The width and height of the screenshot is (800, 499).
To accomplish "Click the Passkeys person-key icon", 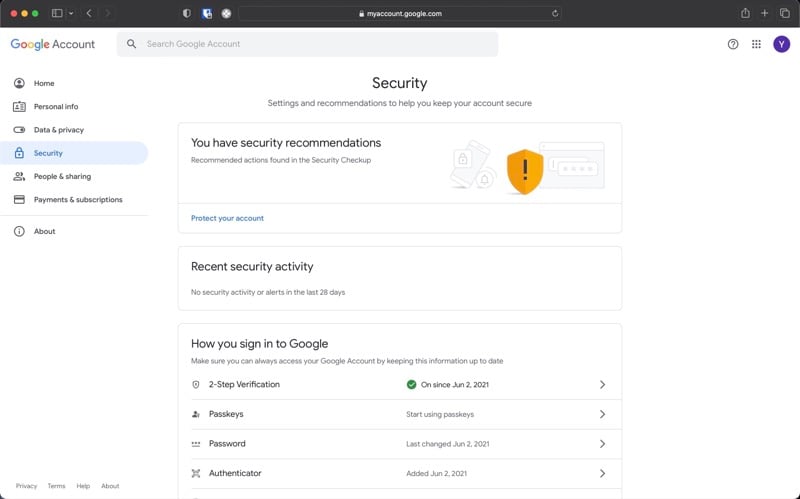I will (195, 414).
